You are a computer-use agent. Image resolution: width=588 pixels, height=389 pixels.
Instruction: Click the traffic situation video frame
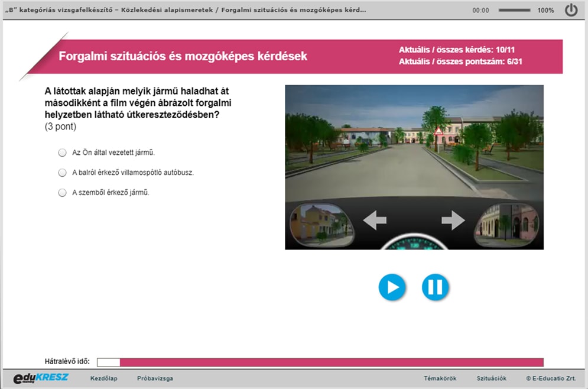pyautogui.click(x=414, y=167)
